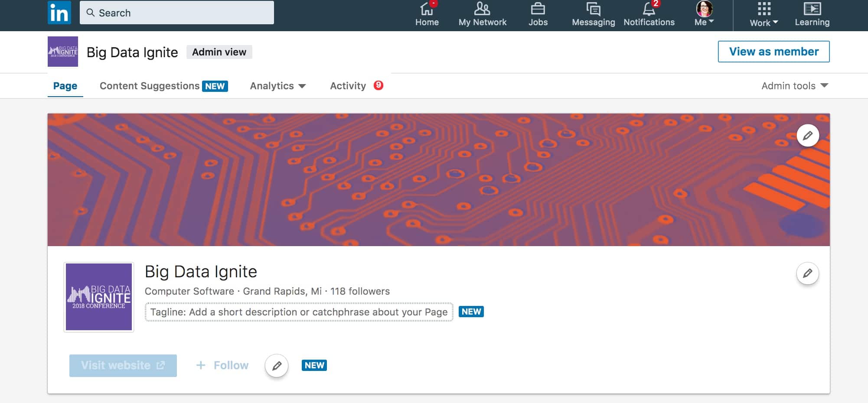Image resolution: width=868 pixels, height=403 pixels.
Task: Click the LinkedIn logo icon
Action: tap(59, 13)
